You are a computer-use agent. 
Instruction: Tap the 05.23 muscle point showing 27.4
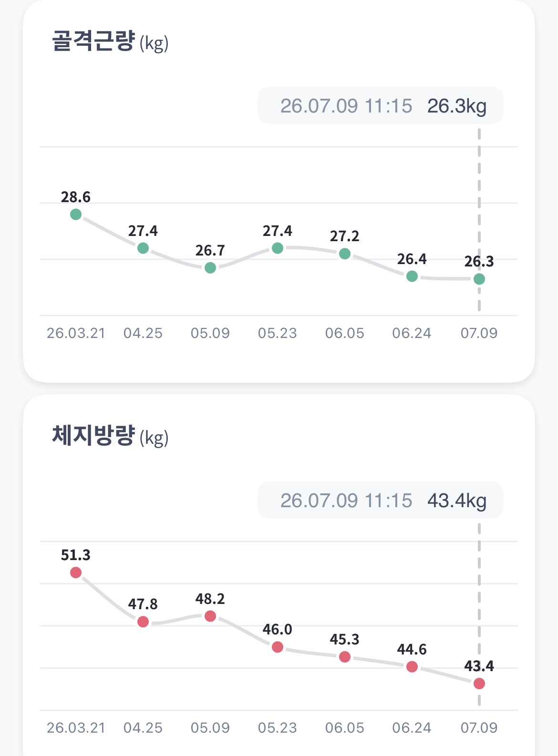(278, 248)
